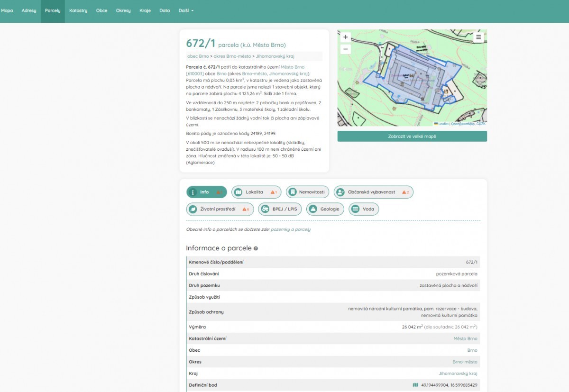The height and width of the screenshot is (392, 569).
Task: Open Město Brno link in Katastrální území row
Action: click(465, 338)
